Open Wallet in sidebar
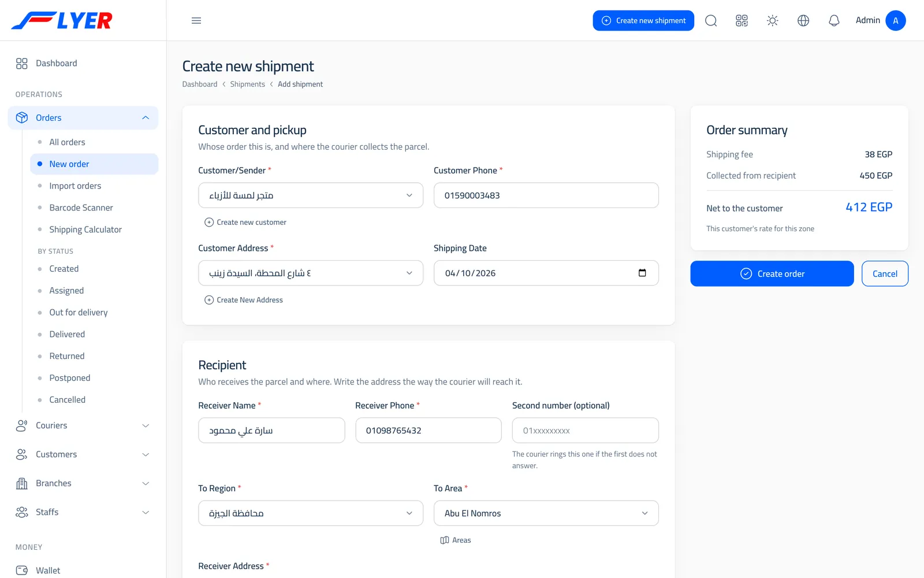 click(83, 570)
